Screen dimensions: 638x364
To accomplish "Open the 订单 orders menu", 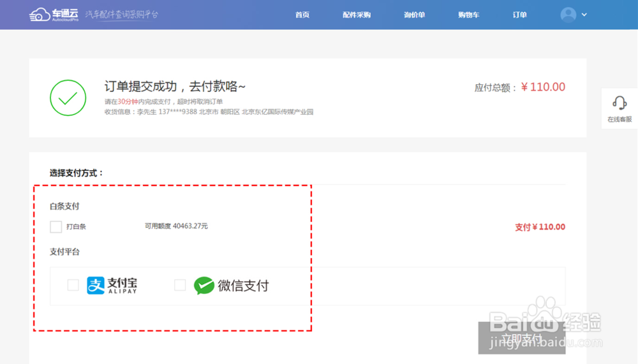I will click(x=519, y=15).
